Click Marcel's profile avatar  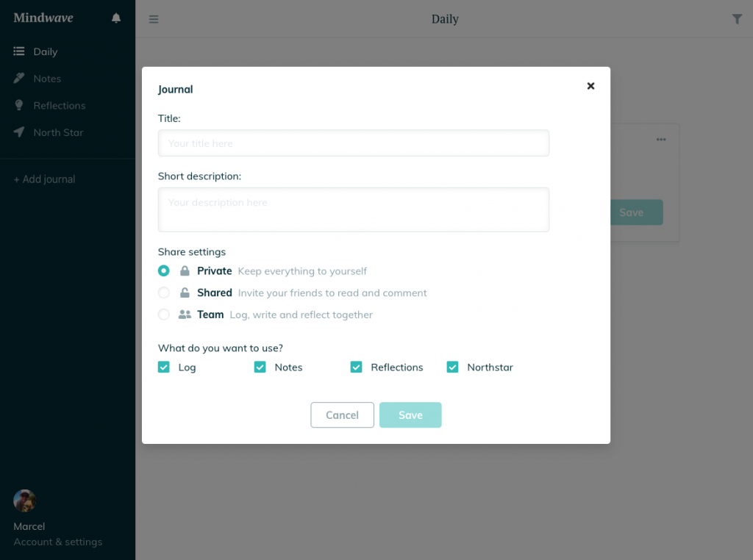click(24, 500)
